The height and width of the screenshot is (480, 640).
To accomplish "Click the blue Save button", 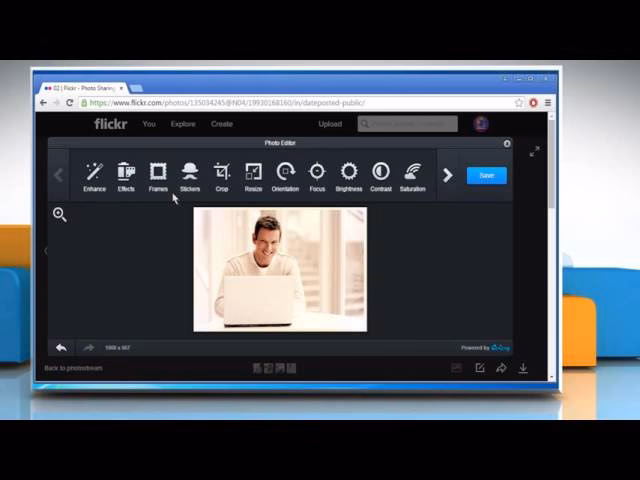I will coord(486,175).
